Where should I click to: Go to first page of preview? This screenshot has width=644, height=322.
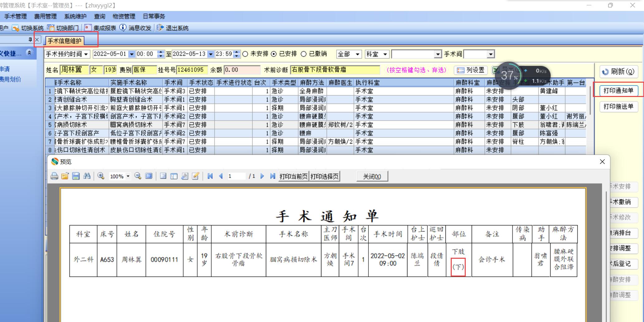[210, 176]
